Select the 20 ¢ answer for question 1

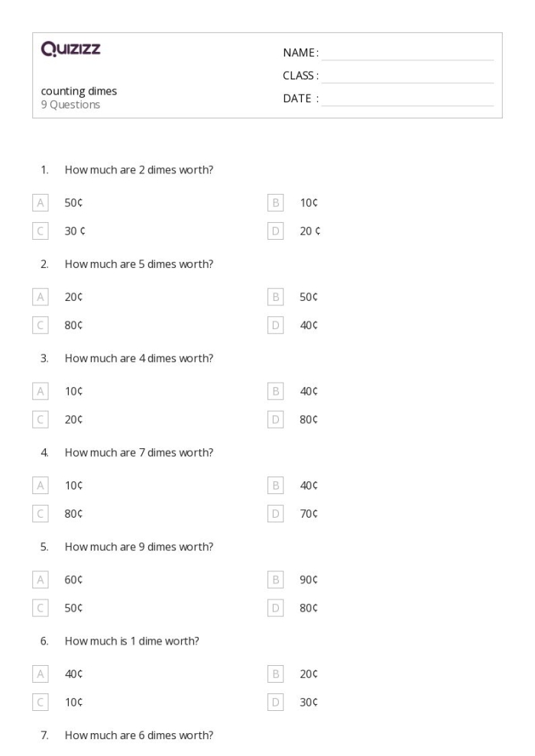coord(310,231)
